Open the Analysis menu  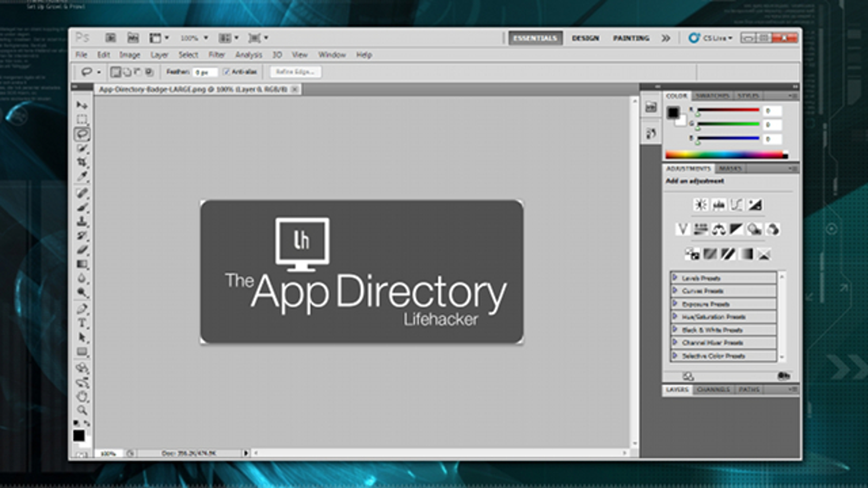tap(248, 55)
